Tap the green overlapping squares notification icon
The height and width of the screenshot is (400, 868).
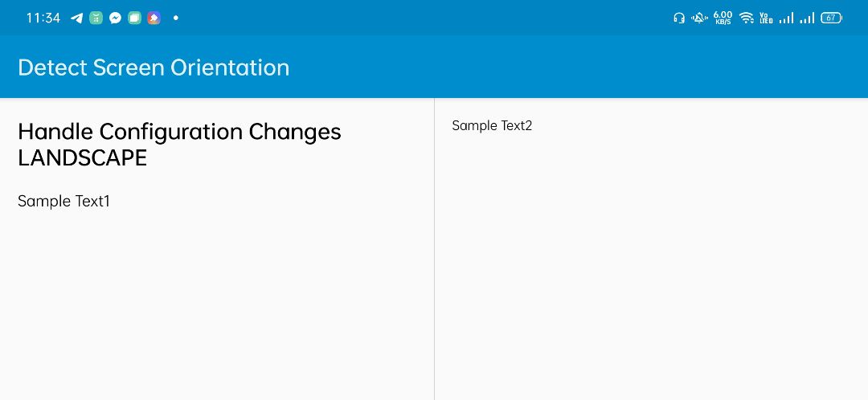pyautogui.click(x=135, y=18)
